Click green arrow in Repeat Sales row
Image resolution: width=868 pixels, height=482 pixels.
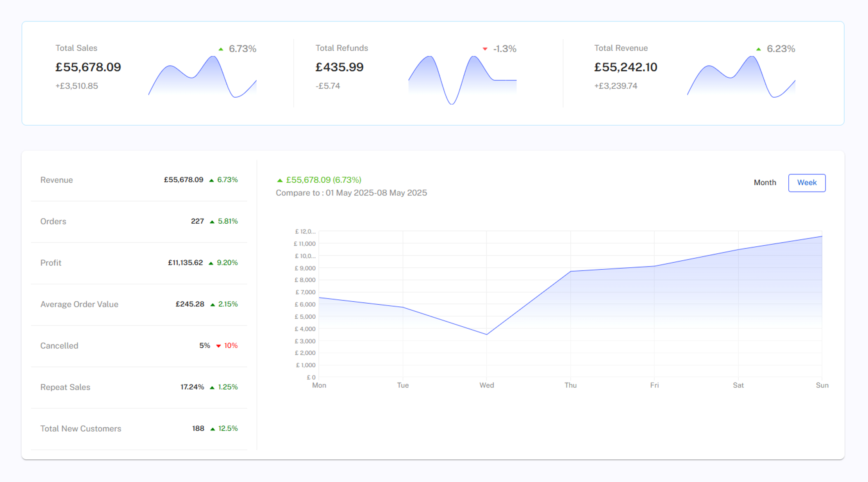(212, 388)
